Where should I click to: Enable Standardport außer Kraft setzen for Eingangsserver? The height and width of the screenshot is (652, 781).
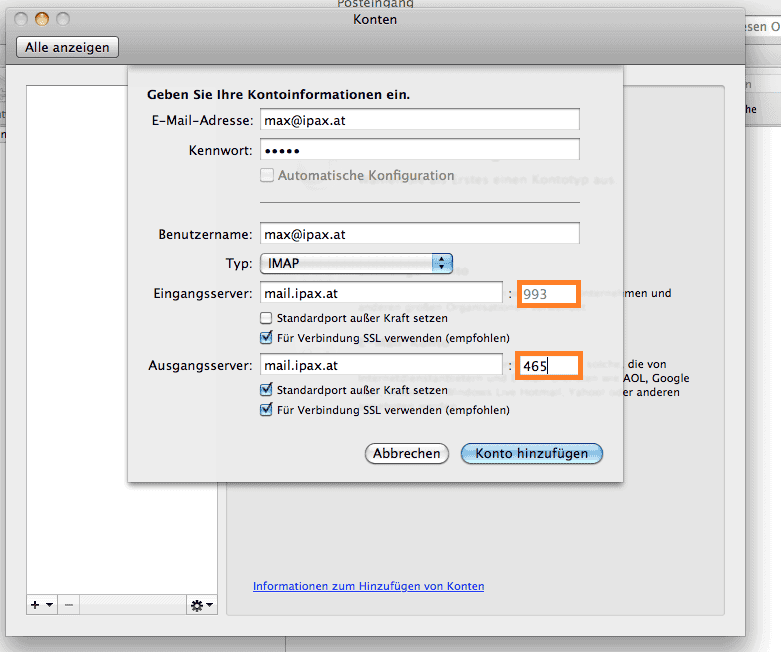tap(267, 318)
